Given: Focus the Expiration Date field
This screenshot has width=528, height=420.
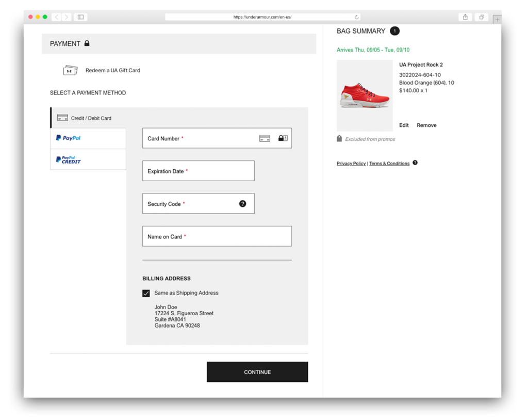Looking at the screenshot, I should coord(199,171).
